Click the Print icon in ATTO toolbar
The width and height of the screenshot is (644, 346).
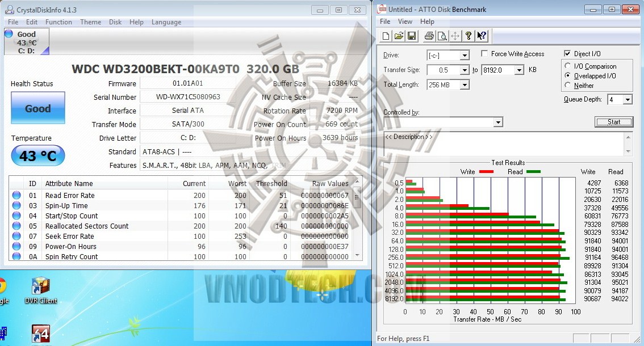(x=429, y=36)
